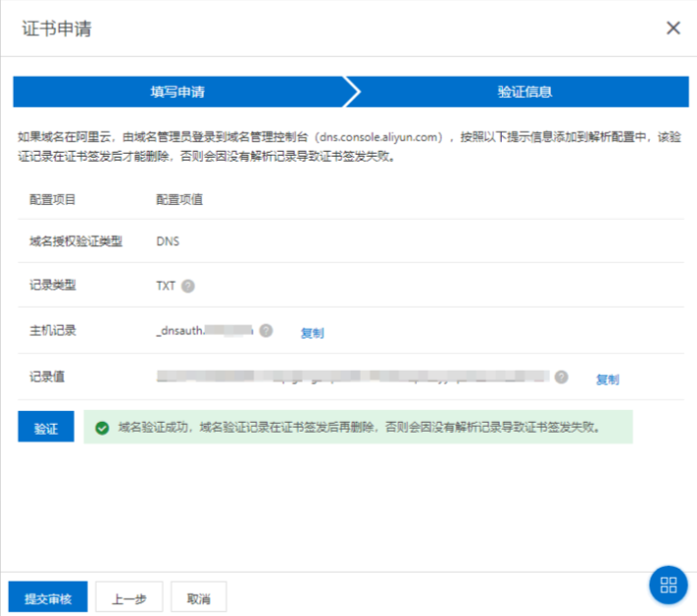
Task: Click the 域名验证成功 success message
Action: point(360,427)
